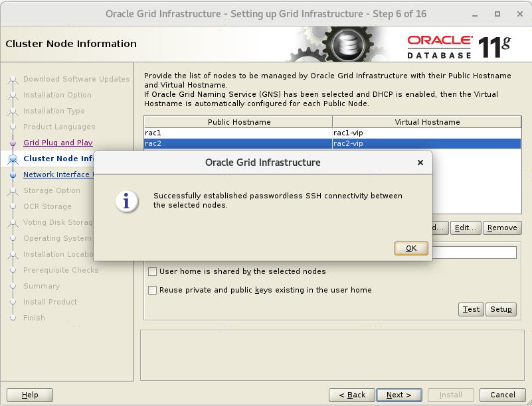The image size is (532, 406).
Task: Select the rac1 row in the node table
Action: [x=238, y=133]
